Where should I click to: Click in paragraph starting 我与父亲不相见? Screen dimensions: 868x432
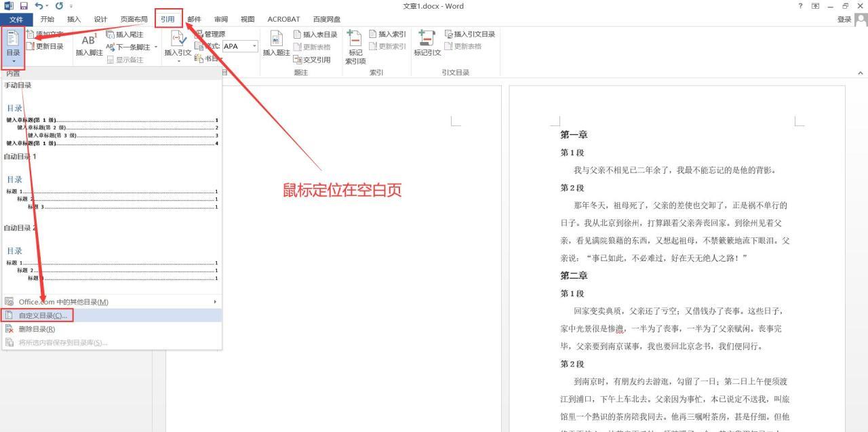675,170
